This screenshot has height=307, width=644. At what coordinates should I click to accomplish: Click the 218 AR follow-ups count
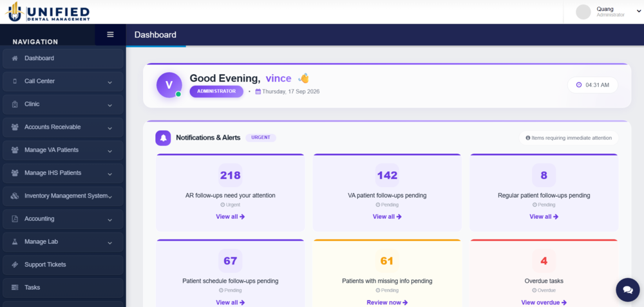pyautogui.click(x=231, y=176)
